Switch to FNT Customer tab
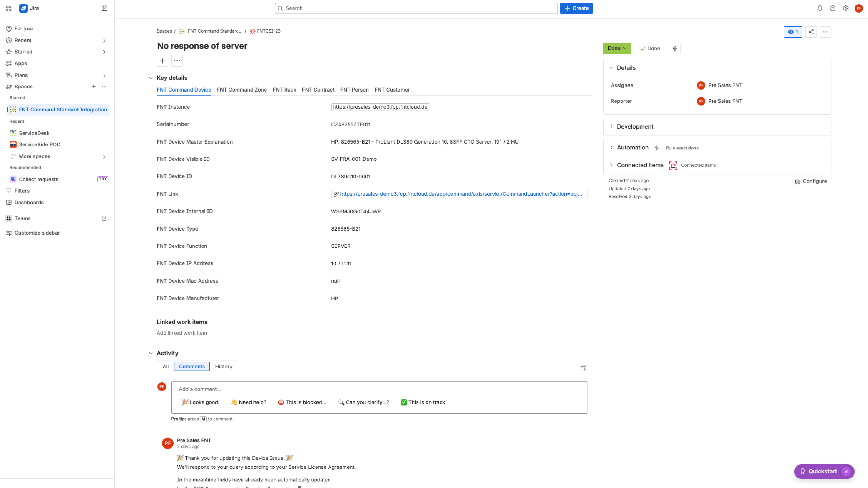Screen dimensions: 868x488 coord(392,90)
